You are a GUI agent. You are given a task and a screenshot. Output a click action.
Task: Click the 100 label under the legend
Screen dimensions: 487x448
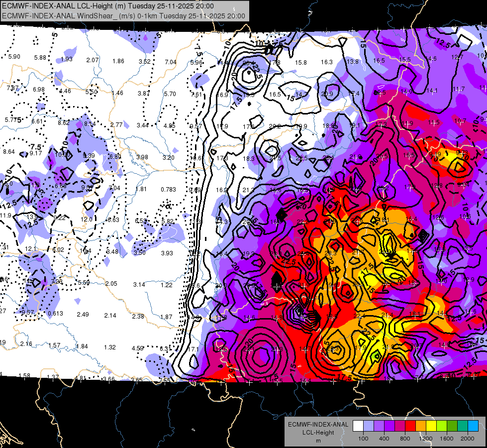coord(363,439)
